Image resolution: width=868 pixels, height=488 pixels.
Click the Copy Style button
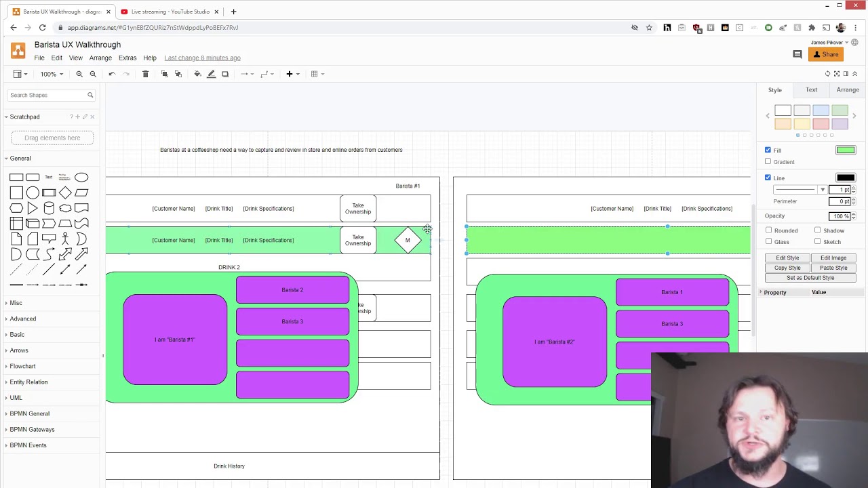(x=787, y=268)
